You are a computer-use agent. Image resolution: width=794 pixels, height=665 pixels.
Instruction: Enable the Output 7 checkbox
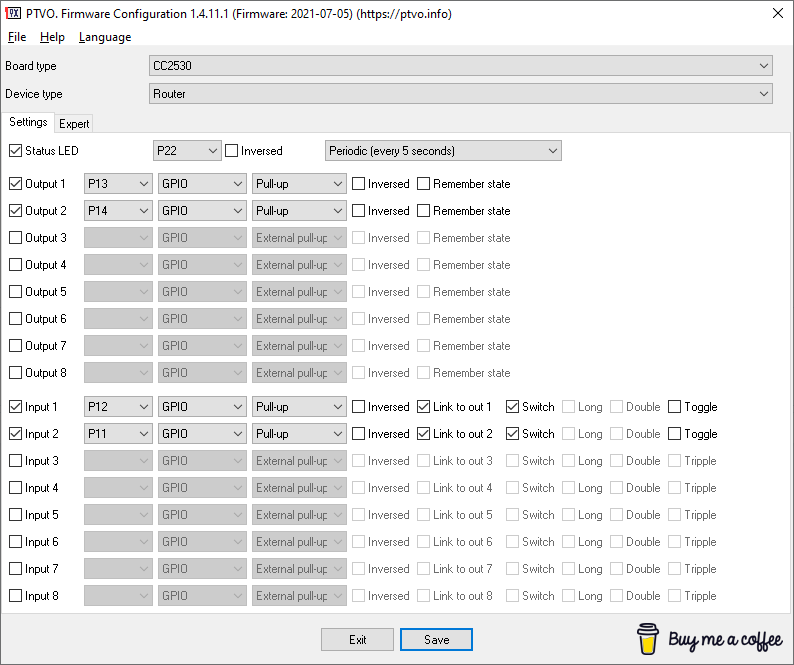tap(16, 346)
